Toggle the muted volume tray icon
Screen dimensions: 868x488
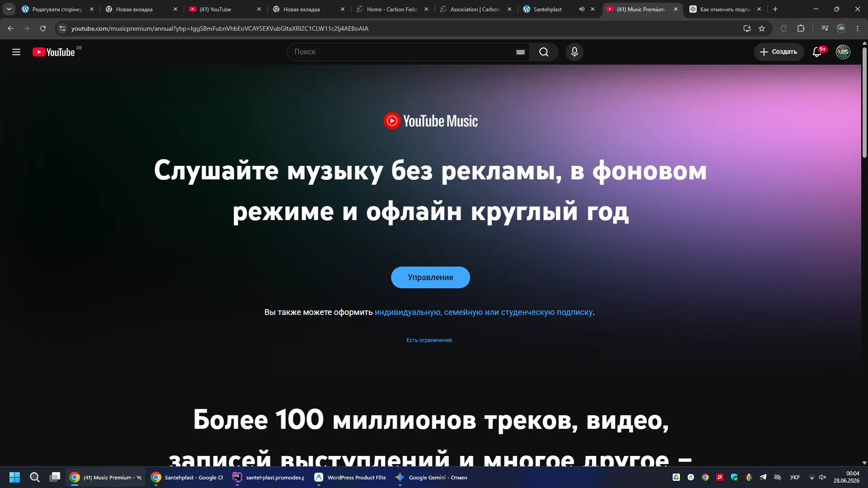822,477
